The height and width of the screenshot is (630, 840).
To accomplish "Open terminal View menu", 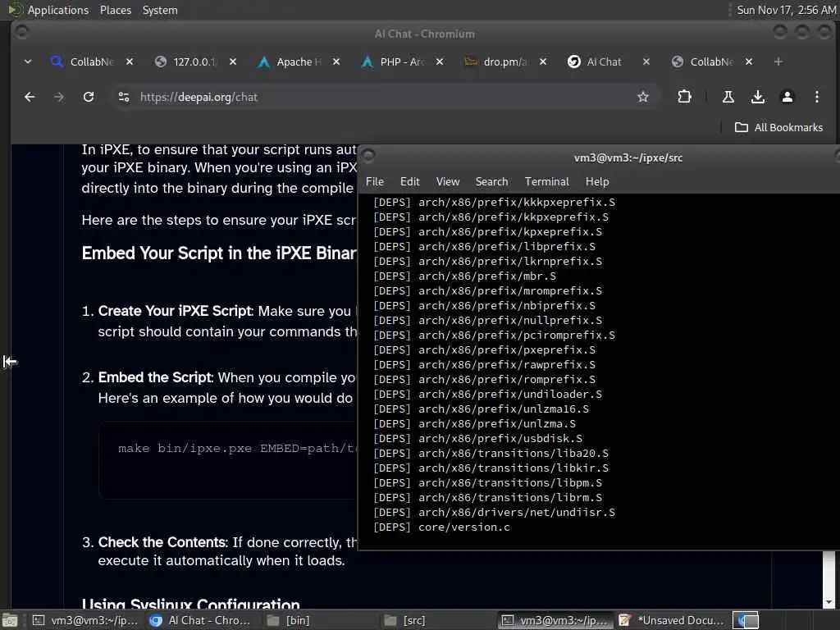I will click(448, 181).
